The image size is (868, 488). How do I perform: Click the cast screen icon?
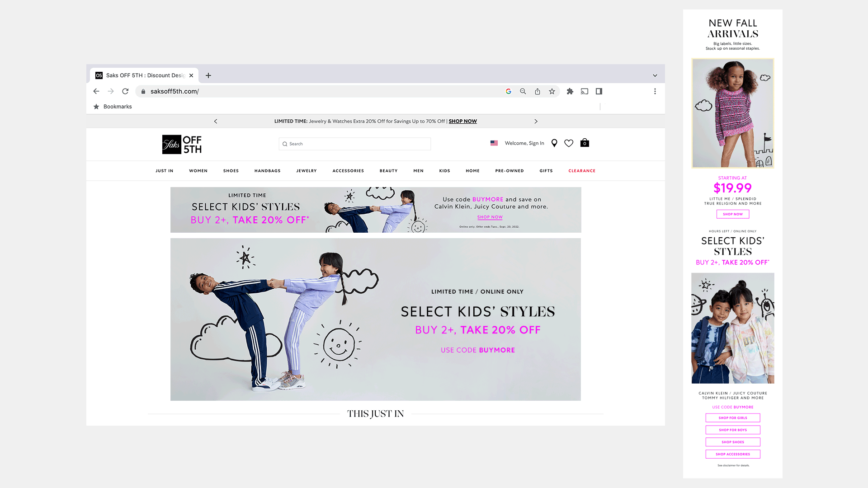coord(585,91)
